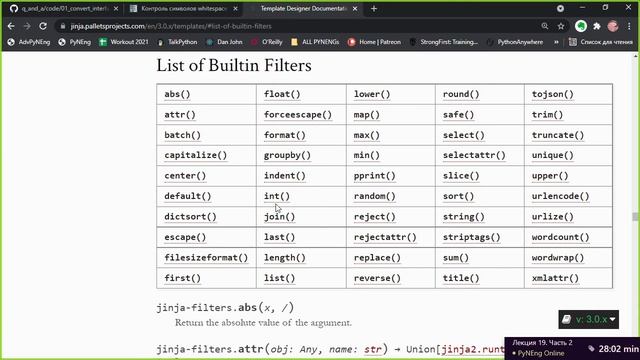Close the whitespace control tab
Viewport: 640px width, 360px height.
[235, 9]
